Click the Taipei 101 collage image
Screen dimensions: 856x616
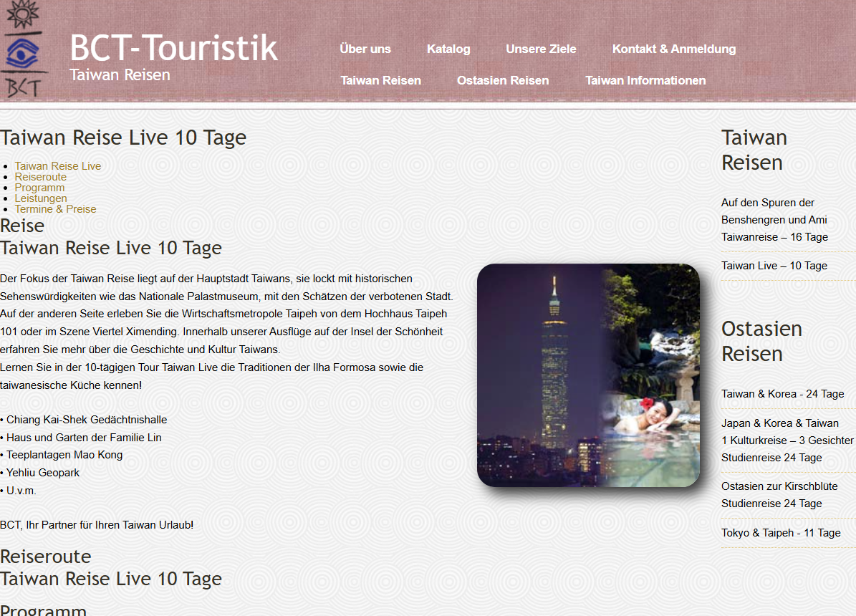click(x=588, y=375)
